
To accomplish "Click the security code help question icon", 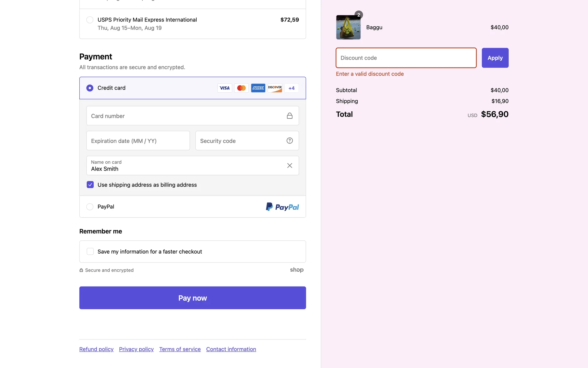I will pos(289,141).
